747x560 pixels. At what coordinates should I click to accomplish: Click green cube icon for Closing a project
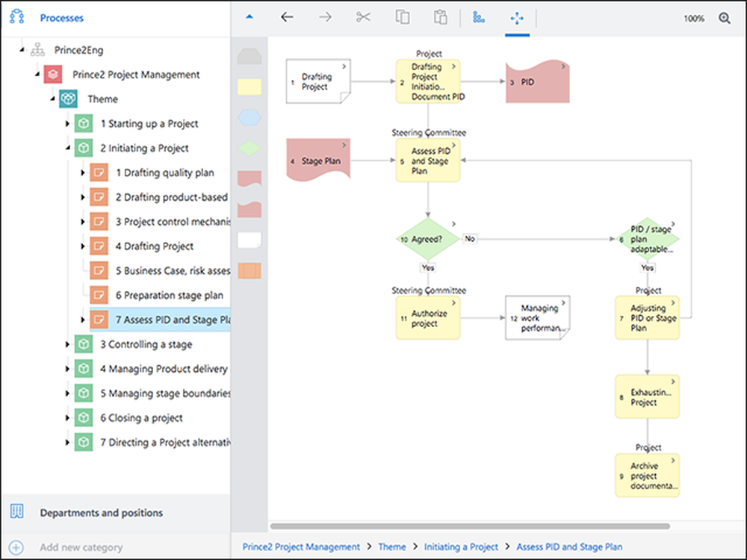coord(84,417)
